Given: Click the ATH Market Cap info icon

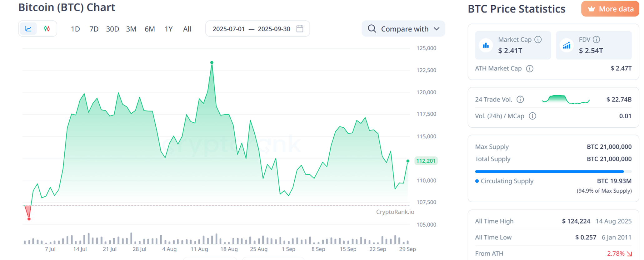Looking at the screenshot, I should coord(530,69).
